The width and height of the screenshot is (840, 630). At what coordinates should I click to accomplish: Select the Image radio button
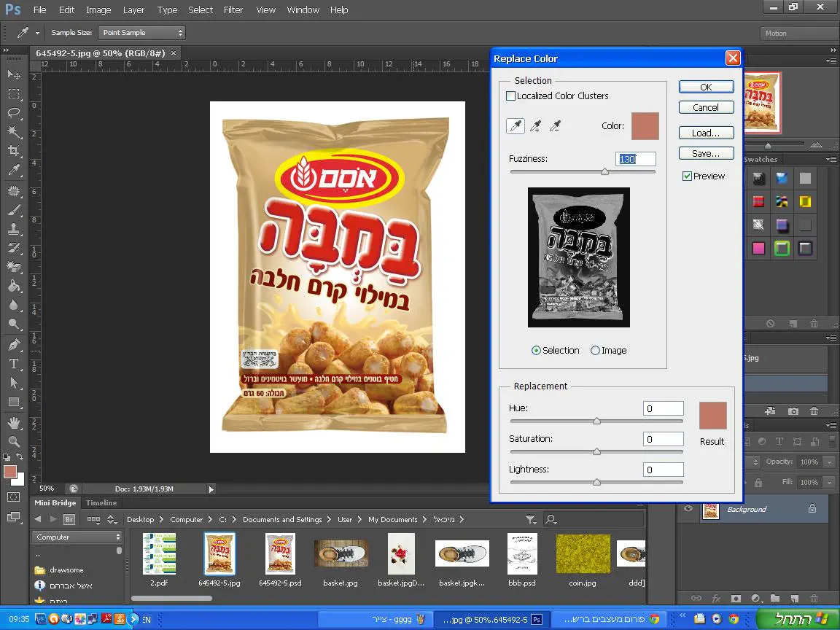click(x=595, y=351)
